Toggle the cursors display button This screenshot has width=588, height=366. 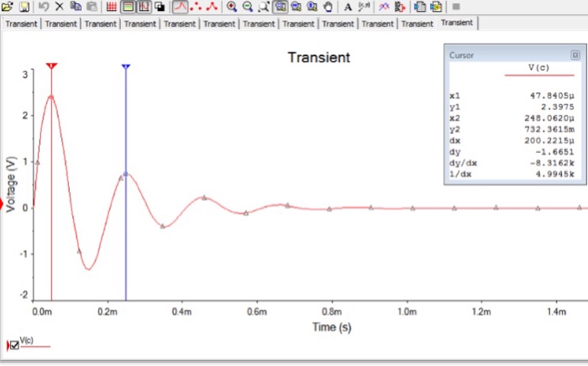pyautogui.click(x=144, y=7)
